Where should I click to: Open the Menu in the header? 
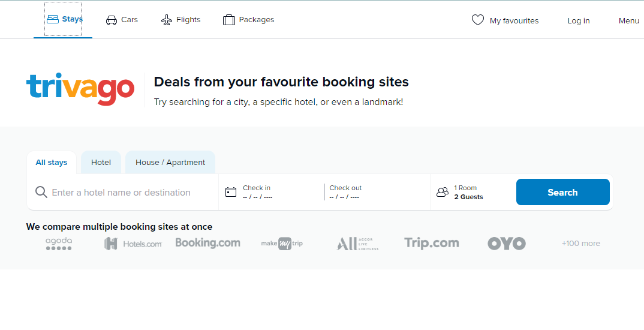click(x=629, y=20)
